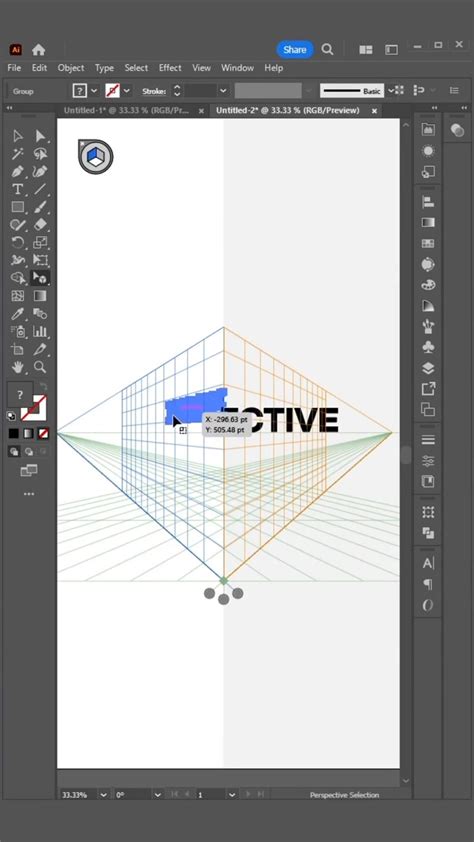Select the Gradient tool

40,296
